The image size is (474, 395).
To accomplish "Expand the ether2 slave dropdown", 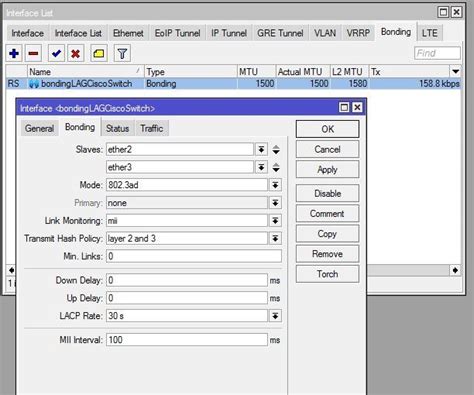I will point(261,149).
